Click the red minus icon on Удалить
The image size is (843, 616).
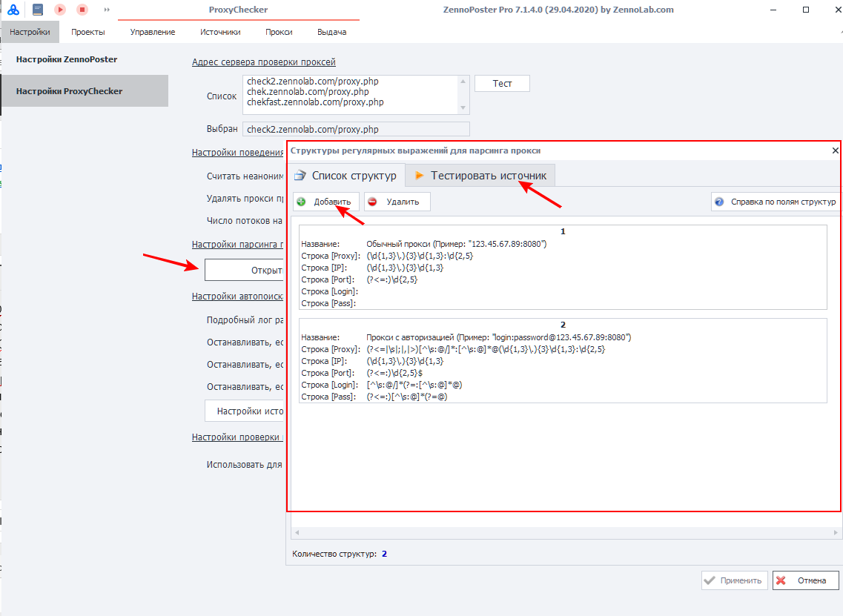(x=372, y=202)
